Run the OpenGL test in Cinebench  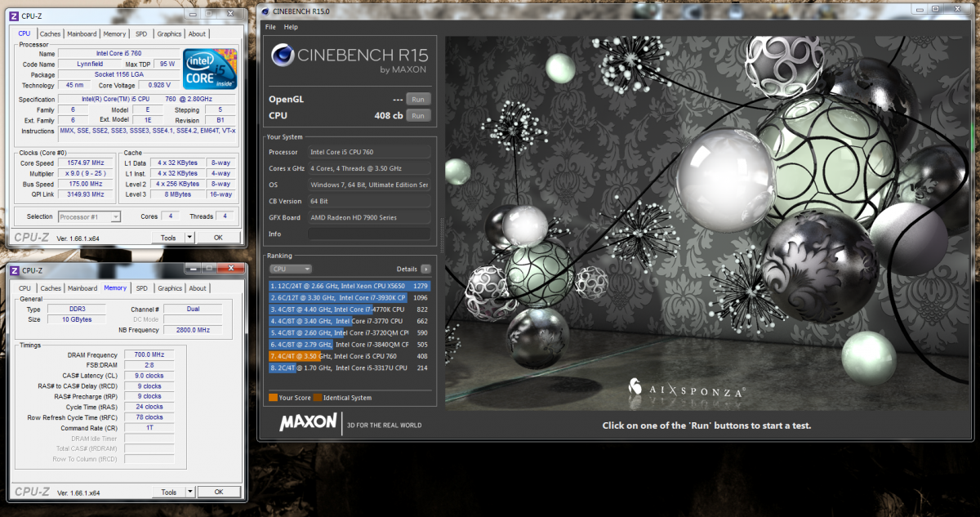click(418, 100)
